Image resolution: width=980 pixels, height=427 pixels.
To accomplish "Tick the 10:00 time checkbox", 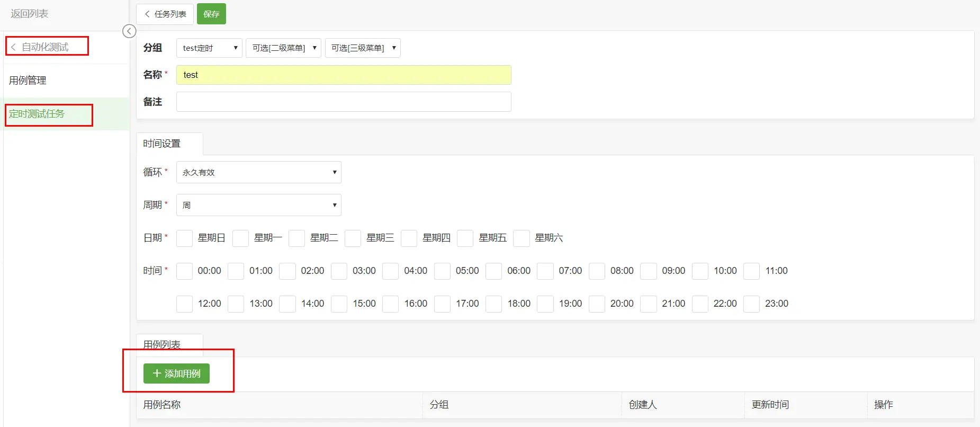I will (x=700, y=271).
